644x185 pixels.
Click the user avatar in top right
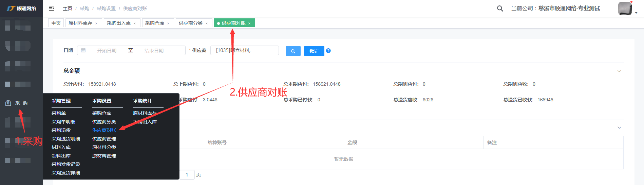(x=625, y=9)
